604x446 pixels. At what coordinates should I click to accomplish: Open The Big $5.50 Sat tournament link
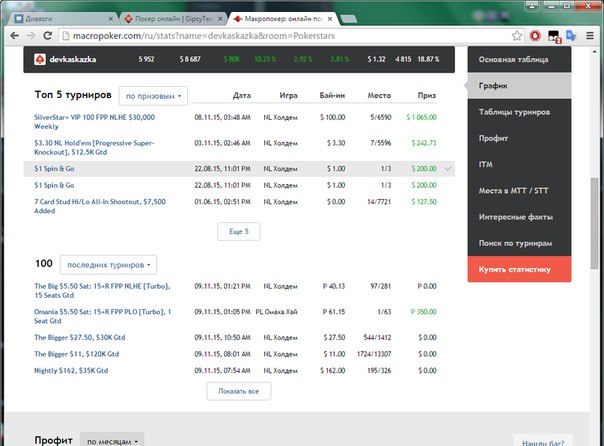coord(102,291)
